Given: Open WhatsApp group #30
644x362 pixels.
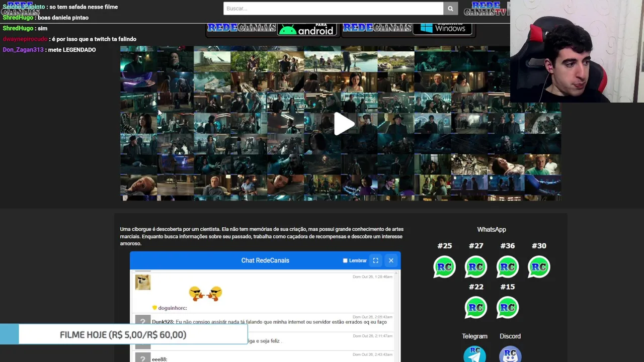Looking at the screenshot, I should coord(539,267).
